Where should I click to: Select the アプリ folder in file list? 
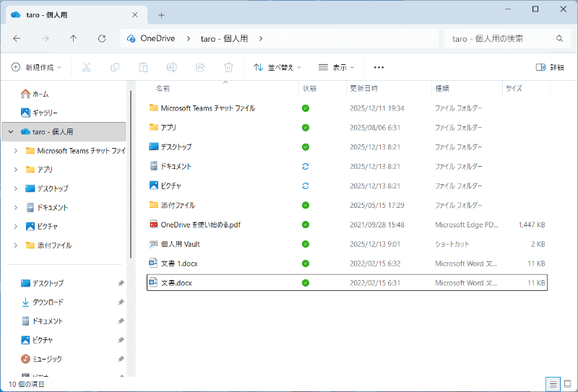[347, 128]
